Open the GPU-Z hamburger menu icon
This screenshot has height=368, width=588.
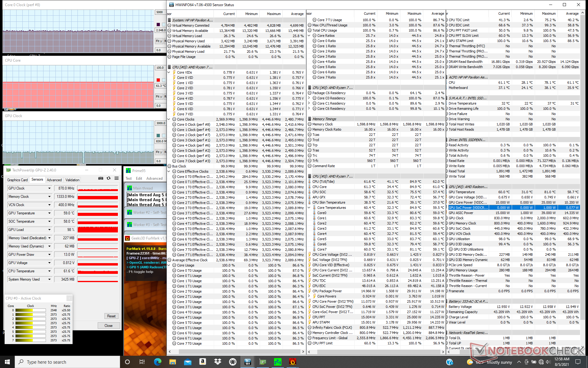[x=116, y=178]
